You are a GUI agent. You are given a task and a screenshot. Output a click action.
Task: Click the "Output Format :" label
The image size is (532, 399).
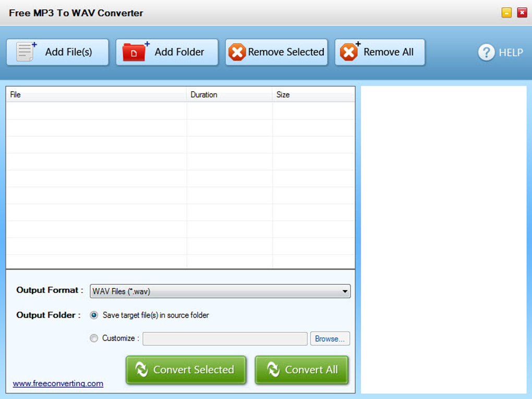tap(50, 290)
